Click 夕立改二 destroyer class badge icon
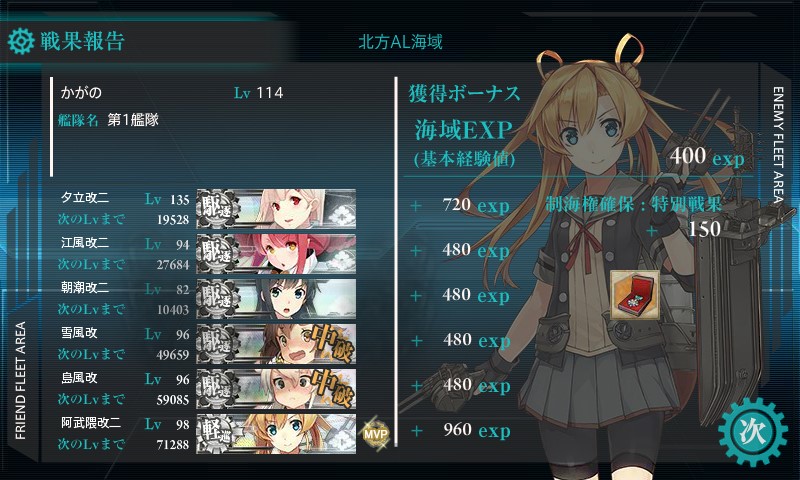This screenshot has height=480, width=800. (x=217, y=209)
